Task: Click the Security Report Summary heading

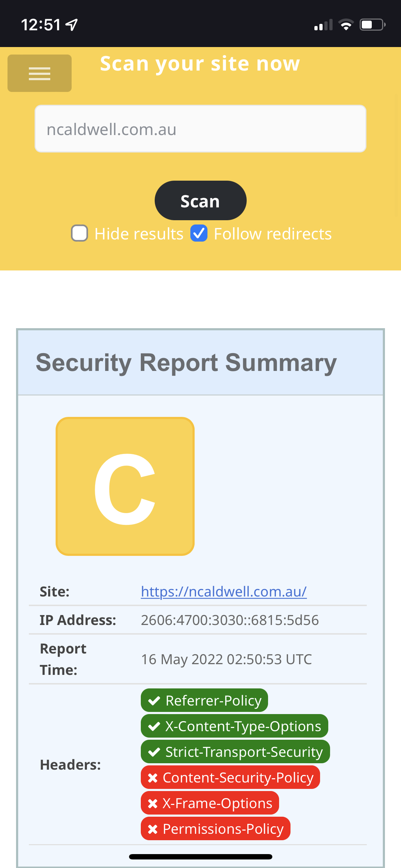Action: pos(186,363)
